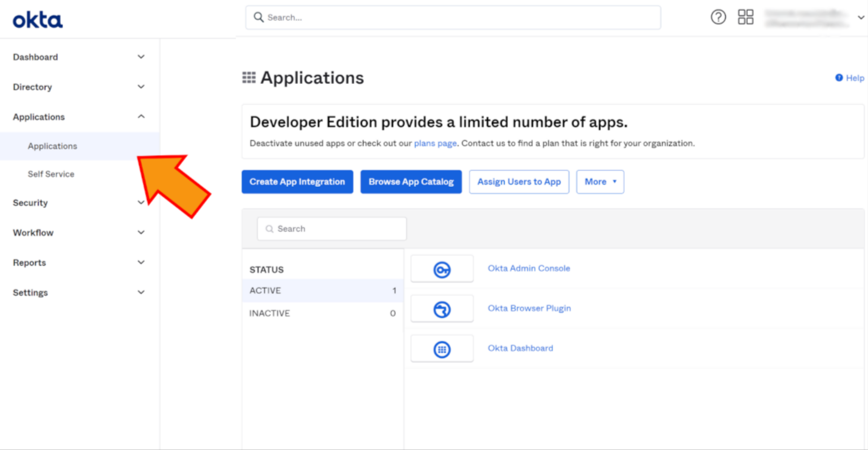
Task: Expand the Dashboard menu chevron
Action: [x=141, y=57]
